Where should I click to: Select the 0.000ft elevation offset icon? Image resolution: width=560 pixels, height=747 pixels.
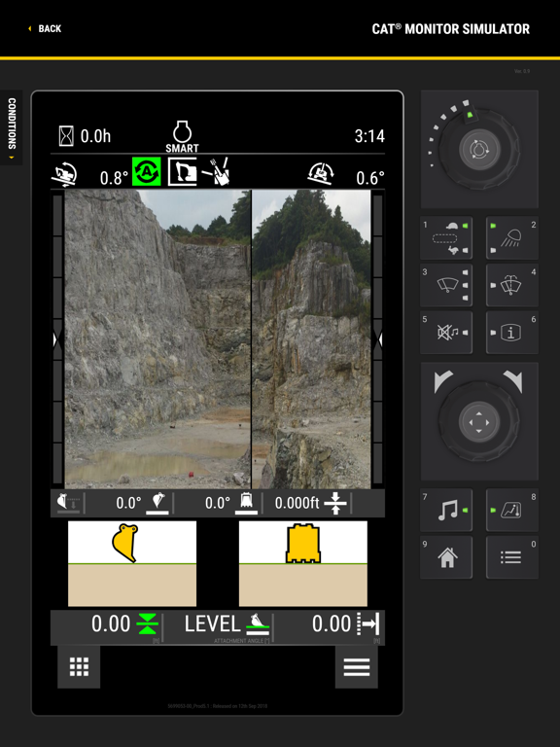click(x=335, y=503)
